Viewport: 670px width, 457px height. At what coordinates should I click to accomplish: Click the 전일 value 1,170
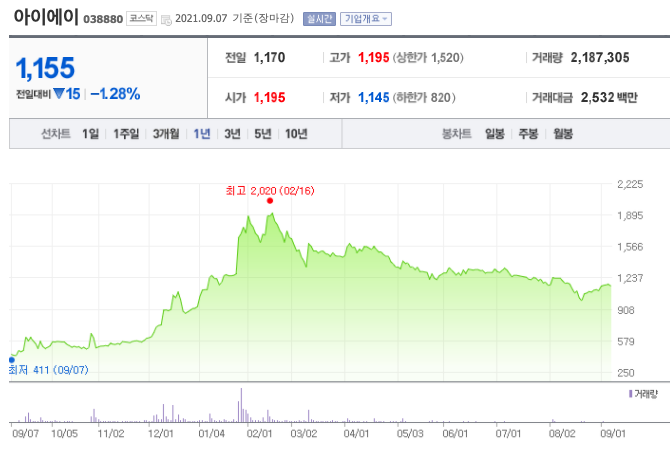coord(269,58)
